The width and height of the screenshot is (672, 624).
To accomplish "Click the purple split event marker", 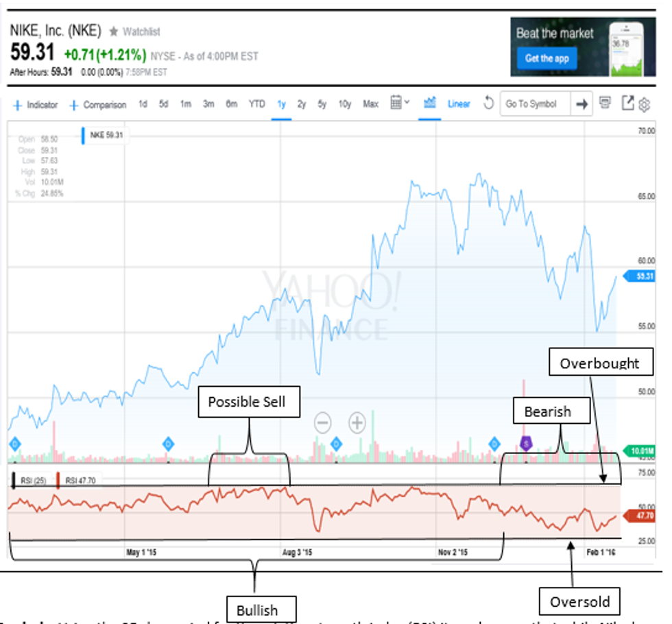I will coord(526,443).
